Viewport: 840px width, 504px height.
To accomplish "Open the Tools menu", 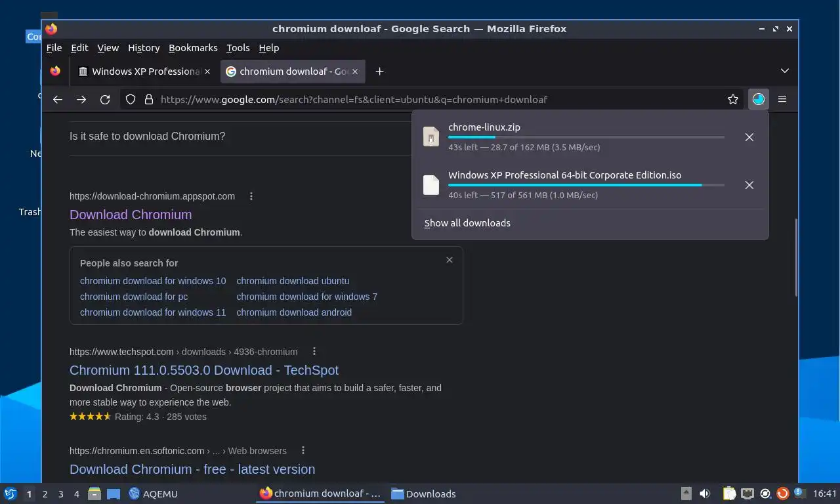I will [x=238, y=48].
